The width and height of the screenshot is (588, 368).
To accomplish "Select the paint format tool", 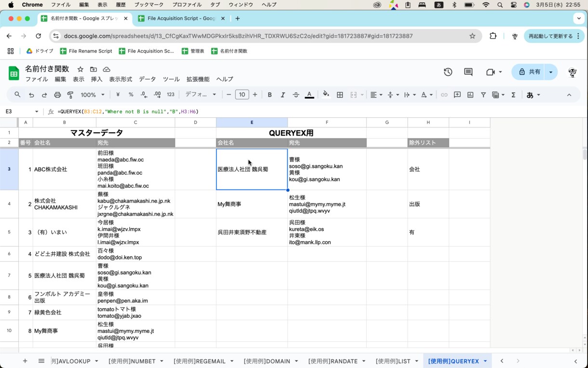I will coord(70,95).
